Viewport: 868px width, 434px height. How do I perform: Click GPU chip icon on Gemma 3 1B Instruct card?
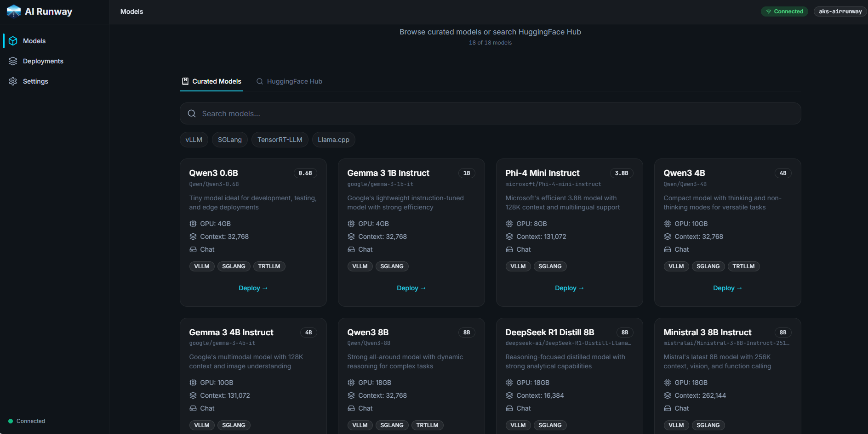(x=351, y=224)
